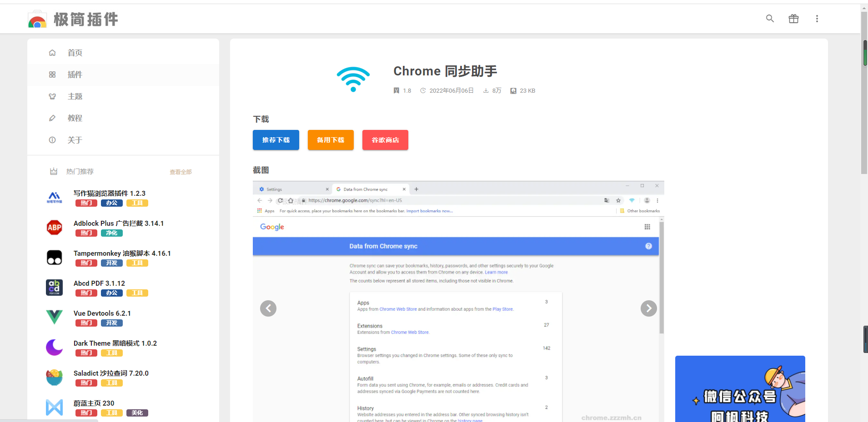Click 2022年06月06日 date text
868x422 pixels.
(x=452, y=91)
